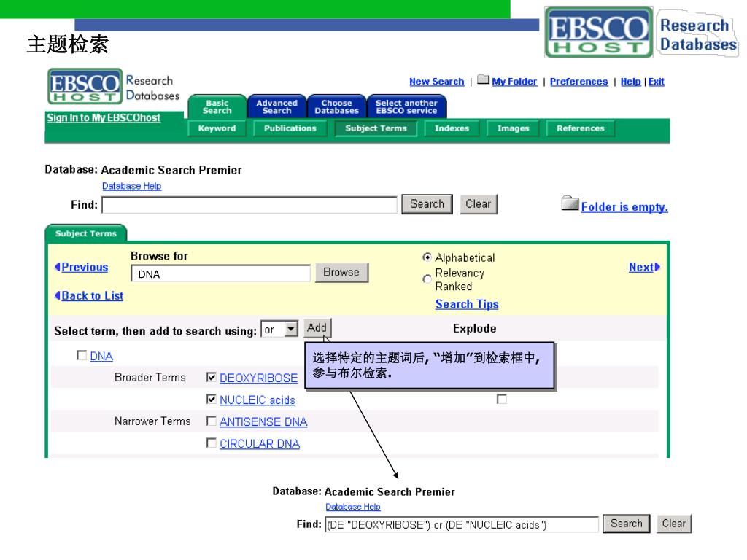Check the CIRCULAR DNA checkbox
Screen dimensions: 747x560
tap(211, 443)
